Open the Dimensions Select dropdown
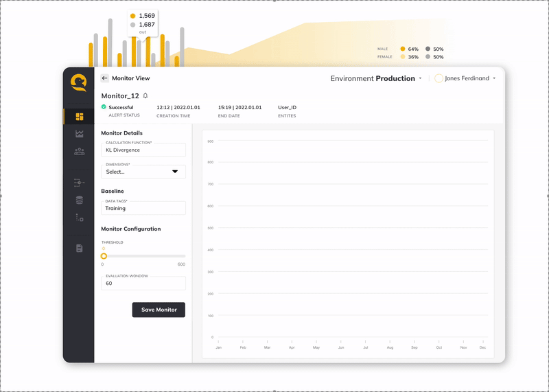 point(143,172)
